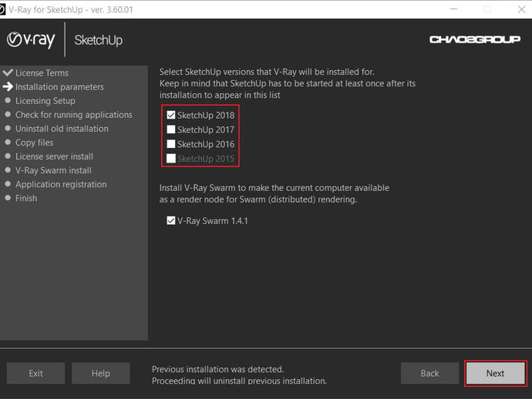Click the Licensing Setup bullet icon
This screenshot has height=399, width=532.
click(8, 100)
